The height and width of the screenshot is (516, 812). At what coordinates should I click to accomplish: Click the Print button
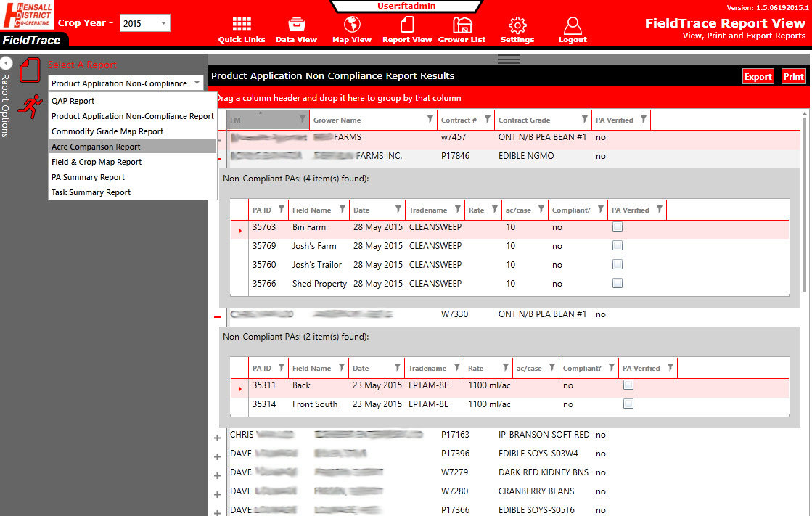tap(793, 77)
